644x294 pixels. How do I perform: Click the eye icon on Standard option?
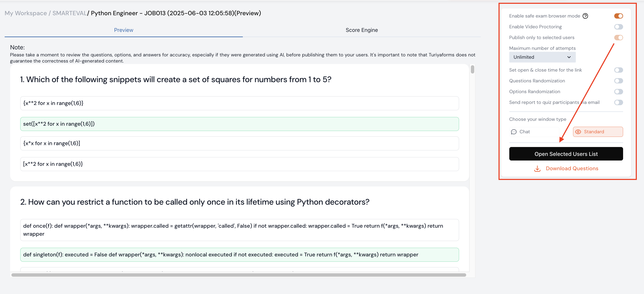(x=578, y=132)
